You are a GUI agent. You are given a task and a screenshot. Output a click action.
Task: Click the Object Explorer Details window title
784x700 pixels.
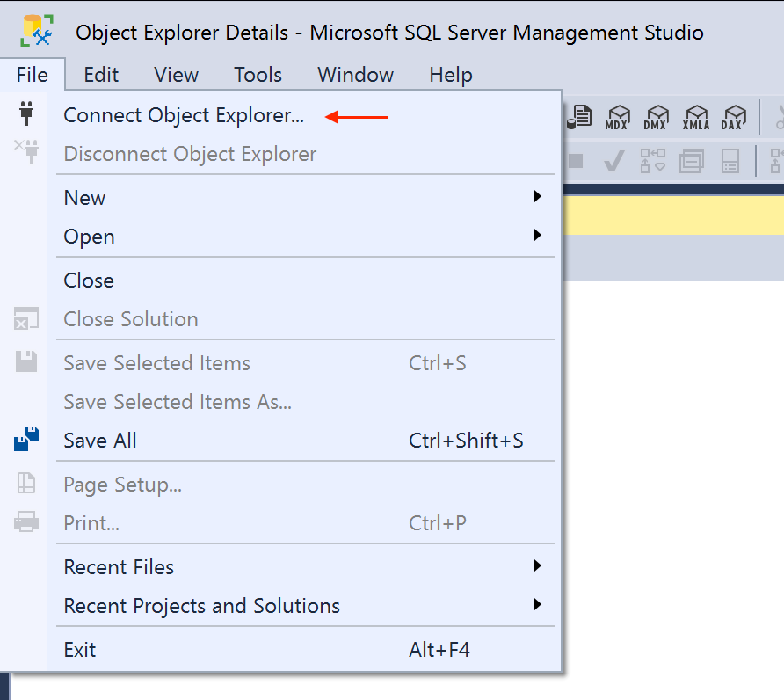[389, 33]
